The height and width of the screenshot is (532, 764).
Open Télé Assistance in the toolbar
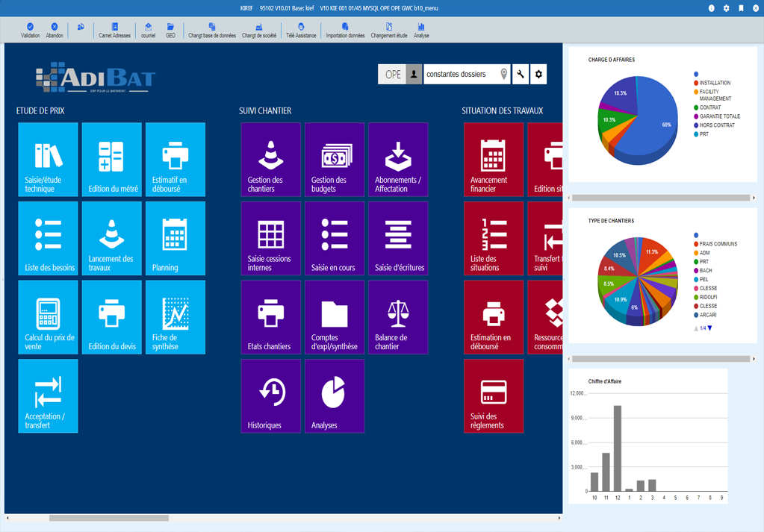301,30
